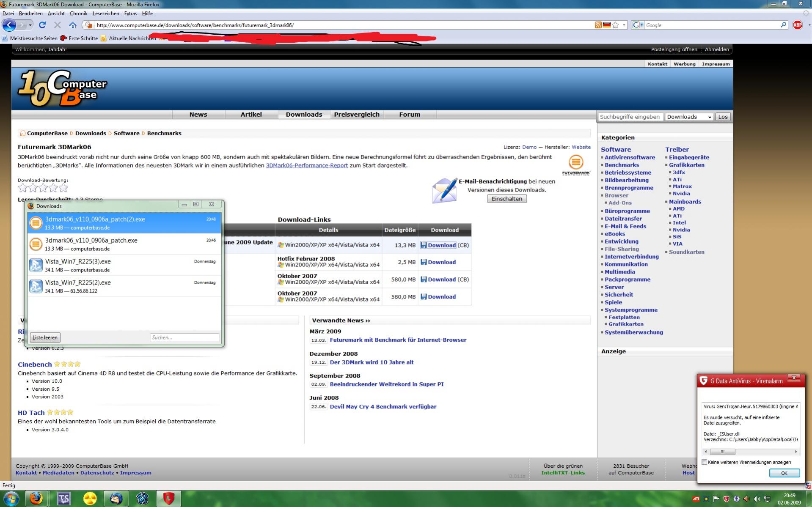The height and width of the screenshot is (507, 812).
Task: Open the dropdown arrow beside the bookmark star
Action: [x=624, y=25]
